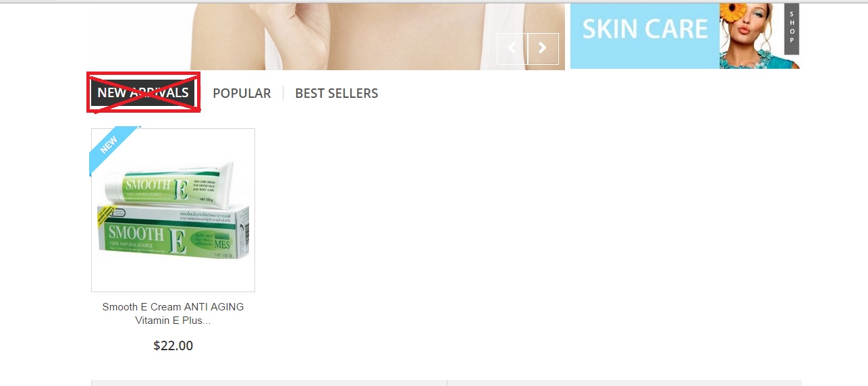Go to previous slide with left arrow
868x386 pixels.
coord(512,49)
